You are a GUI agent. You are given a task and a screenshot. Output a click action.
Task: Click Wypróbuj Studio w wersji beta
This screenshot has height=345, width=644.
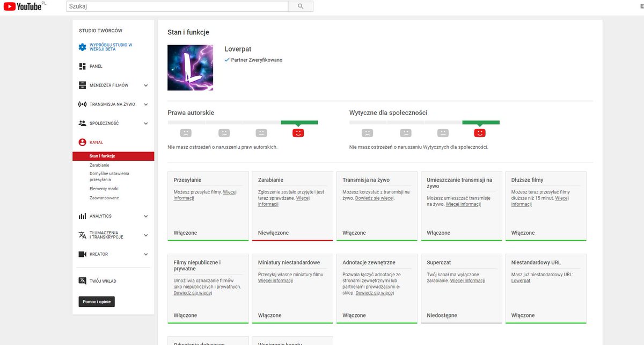pyautogui.click(x=111, y=47)
